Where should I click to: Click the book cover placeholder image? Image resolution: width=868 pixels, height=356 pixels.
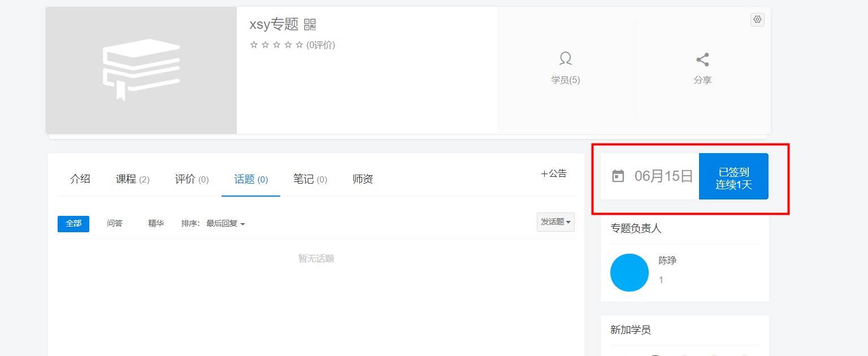point(141,70)
